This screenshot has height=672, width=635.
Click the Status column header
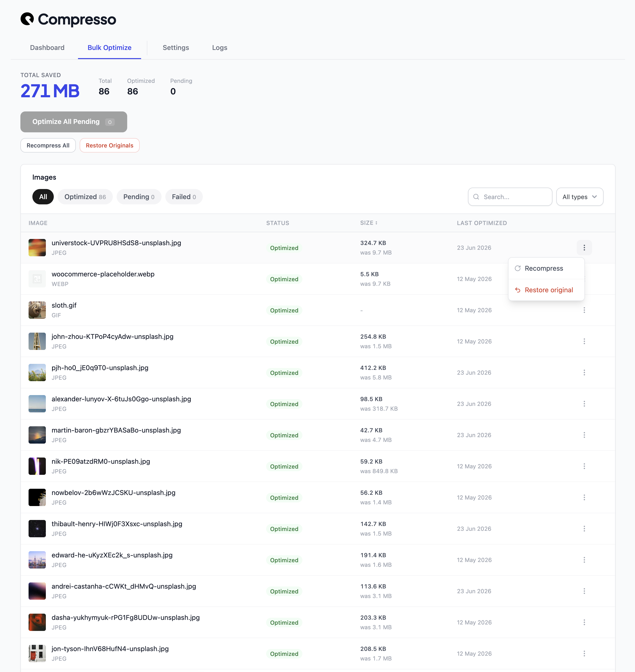[x=278, y=223]
